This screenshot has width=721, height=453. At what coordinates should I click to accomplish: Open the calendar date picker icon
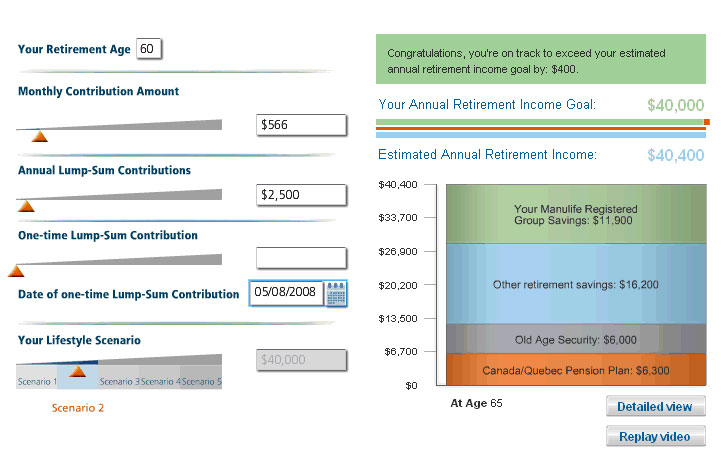[x=336, y=293]
